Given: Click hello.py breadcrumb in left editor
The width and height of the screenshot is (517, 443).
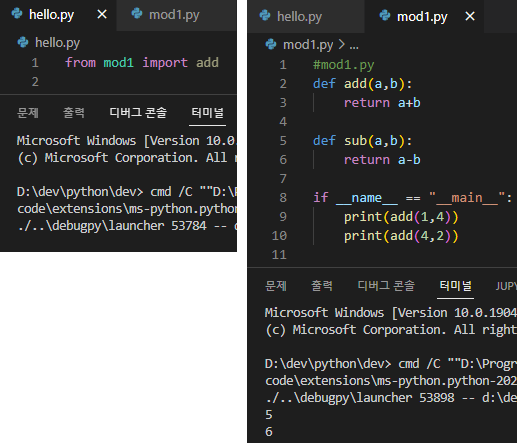Looking at the screenshot, I should [57, 43].
